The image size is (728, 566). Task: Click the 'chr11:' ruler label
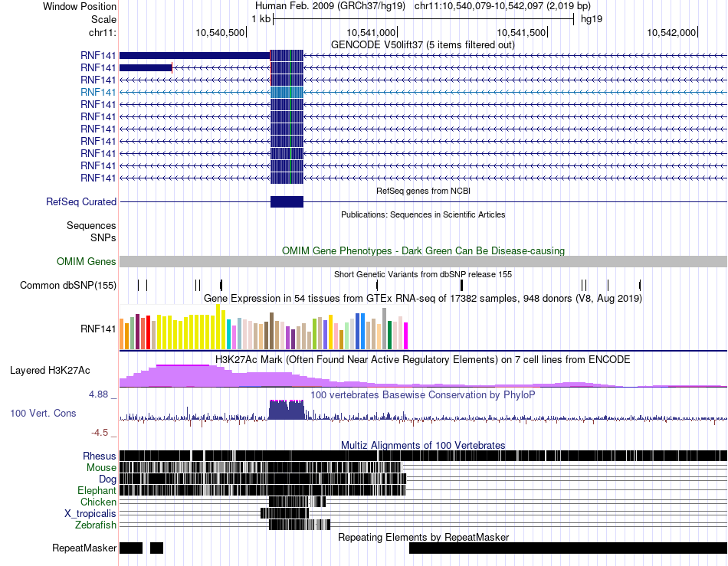pos(102,32)
